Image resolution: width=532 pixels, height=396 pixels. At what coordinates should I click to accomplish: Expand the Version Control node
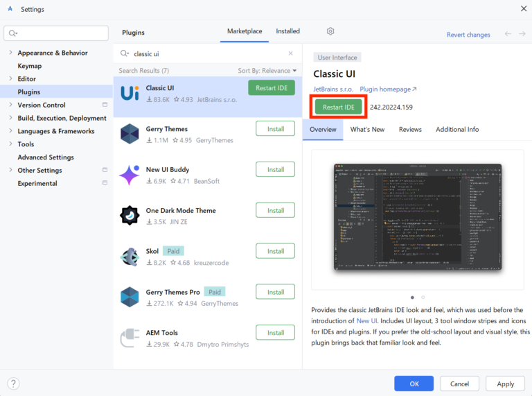point(10,105)
